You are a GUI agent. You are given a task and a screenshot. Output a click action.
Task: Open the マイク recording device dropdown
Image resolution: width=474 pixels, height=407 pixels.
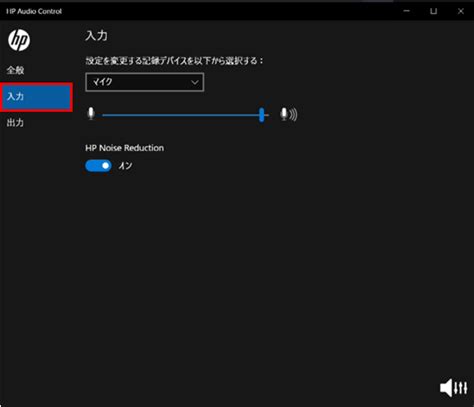145,82
